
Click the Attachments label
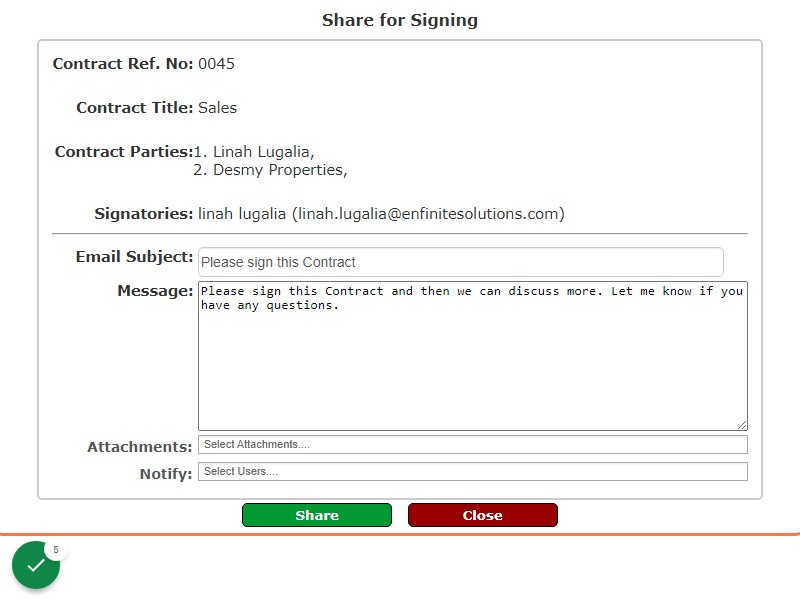tap(139, 447)
